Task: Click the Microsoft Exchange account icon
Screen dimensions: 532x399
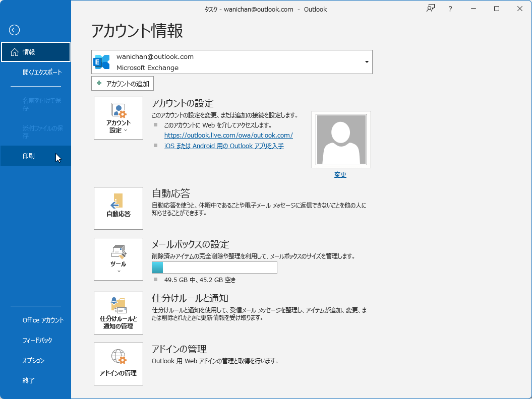Action: click(x=102, y=62)
